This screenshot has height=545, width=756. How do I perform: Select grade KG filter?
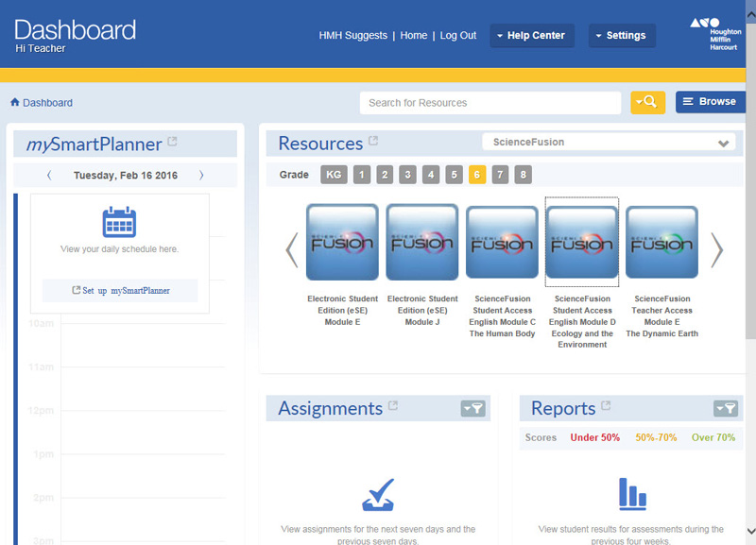point(334,175)
